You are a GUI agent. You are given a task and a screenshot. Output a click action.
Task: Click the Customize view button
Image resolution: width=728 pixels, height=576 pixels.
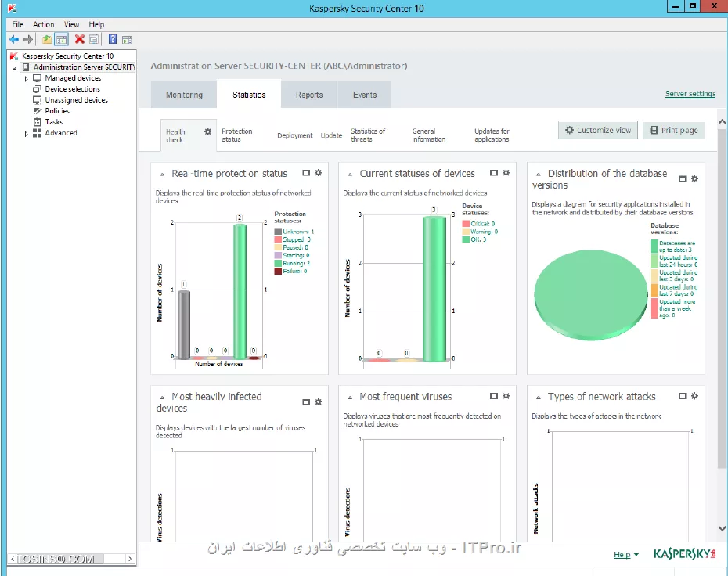[x=598, y=130]
